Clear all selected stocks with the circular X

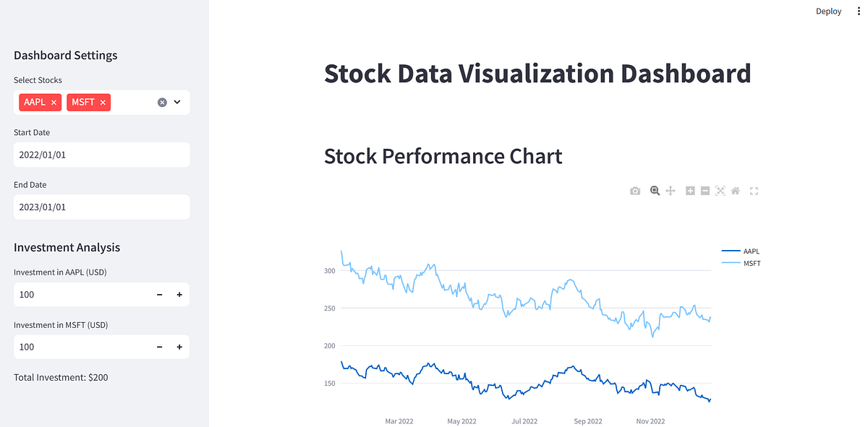pos(162,102)
